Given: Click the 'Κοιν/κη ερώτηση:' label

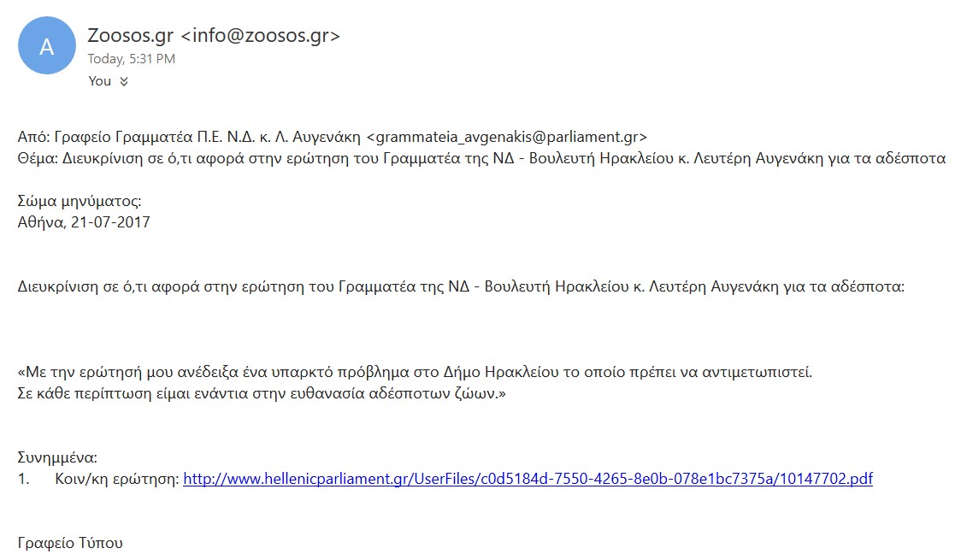Looking at the screenshot, I should (117, 479).
